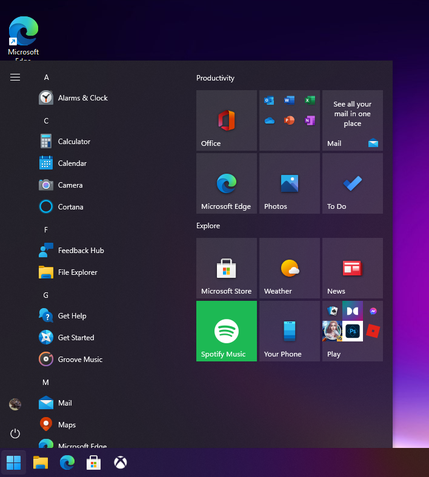This screenshot has width=429, height=477.
Task: Open Groove Music
Action: pyautogui.click(x=71, y=359)
